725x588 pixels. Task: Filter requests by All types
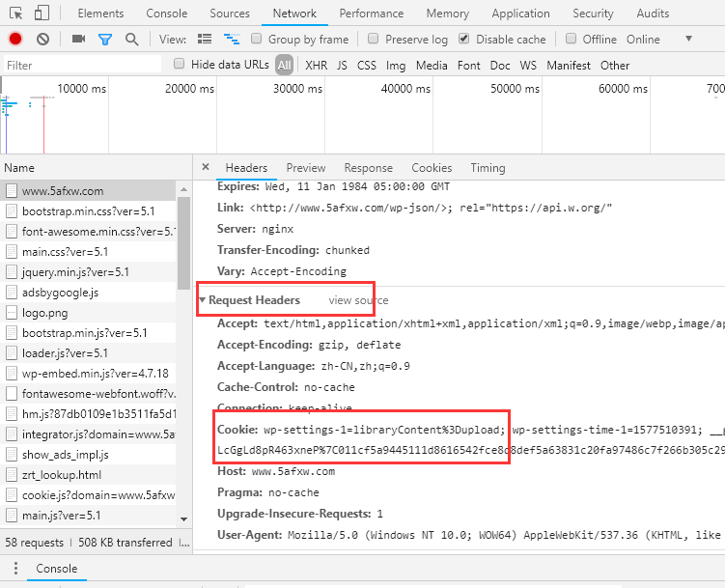[x=285, y=66]
